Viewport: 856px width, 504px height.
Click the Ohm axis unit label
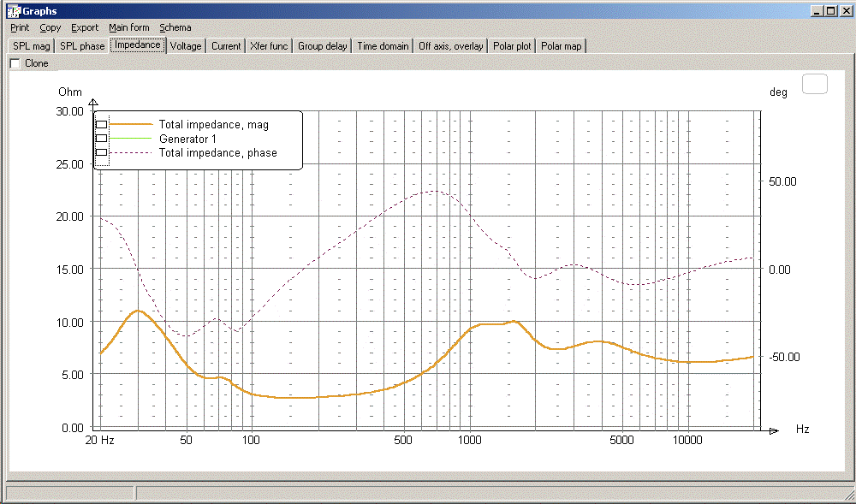(70, 92)
